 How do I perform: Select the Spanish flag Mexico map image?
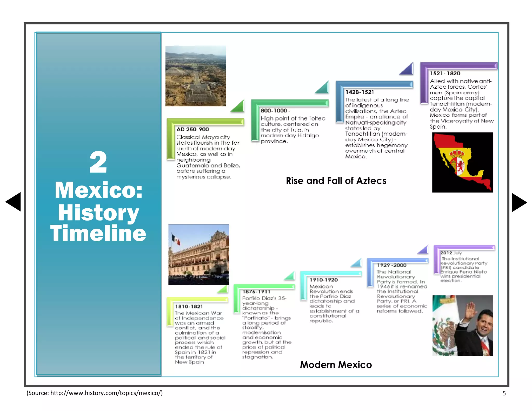[462, 162]
